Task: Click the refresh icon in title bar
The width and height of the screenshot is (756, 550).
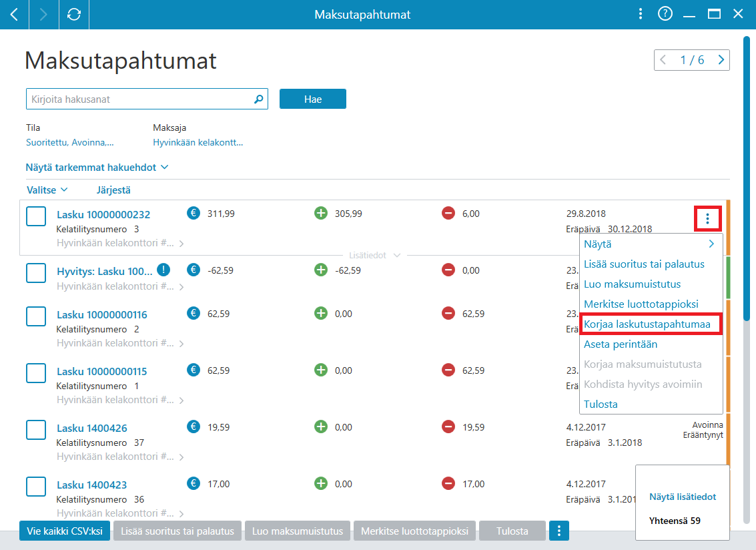Action: coord(74,15)
